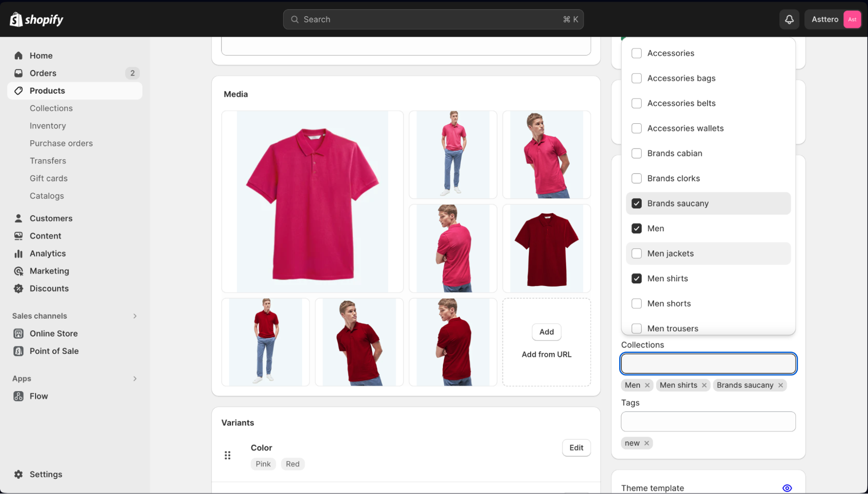The image size is (868, 494).
Task: Click Add from URL link
Action: coord(546,355)
